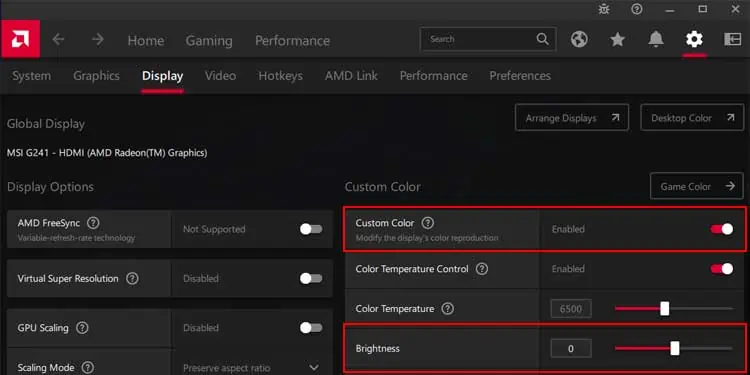Screen dimensions: 750x375
Task: Select the Display settings tab
Action: (163, 76)
